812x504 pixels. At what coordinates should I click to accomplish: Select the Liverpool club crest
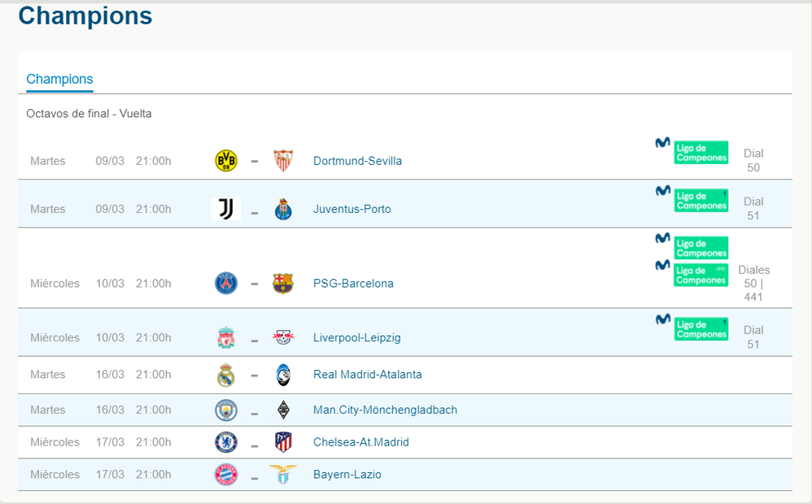226,337
